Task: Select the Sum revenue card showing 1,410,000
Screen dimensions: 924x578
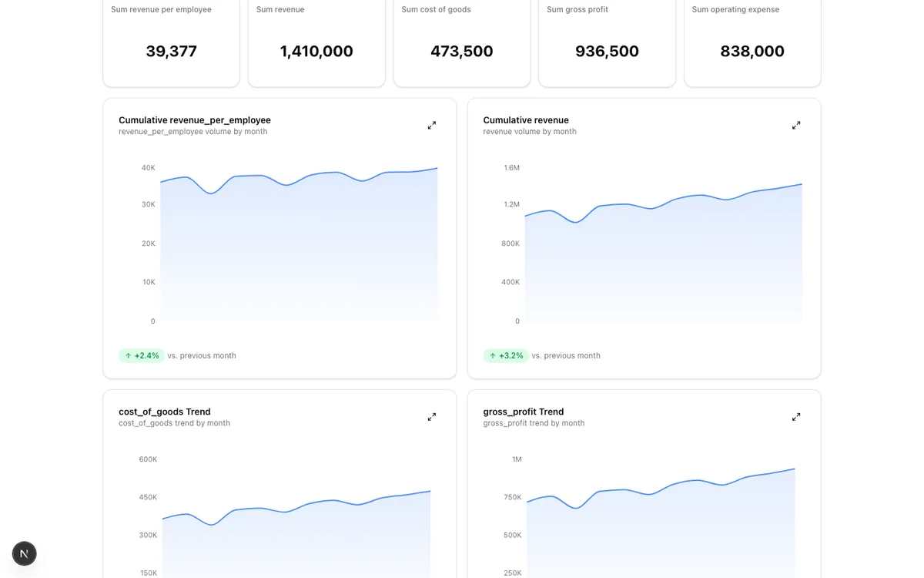Action: (x=316, y=42)
